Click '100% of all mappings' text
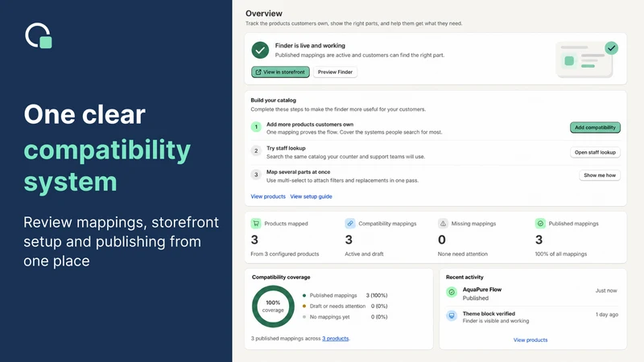The width and height of the screenshot is (644, 362). (560, 254)
